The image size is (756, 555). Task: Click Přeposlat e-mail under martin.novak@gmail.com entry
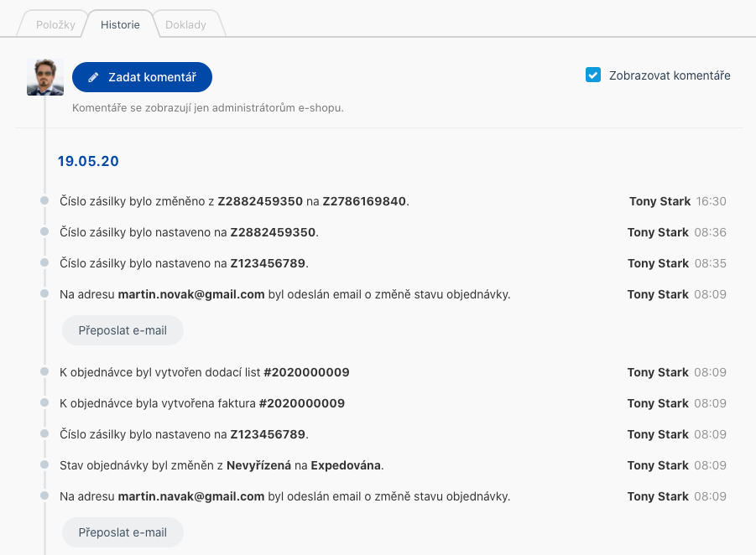pyautogui.click(x=123, y=330)
